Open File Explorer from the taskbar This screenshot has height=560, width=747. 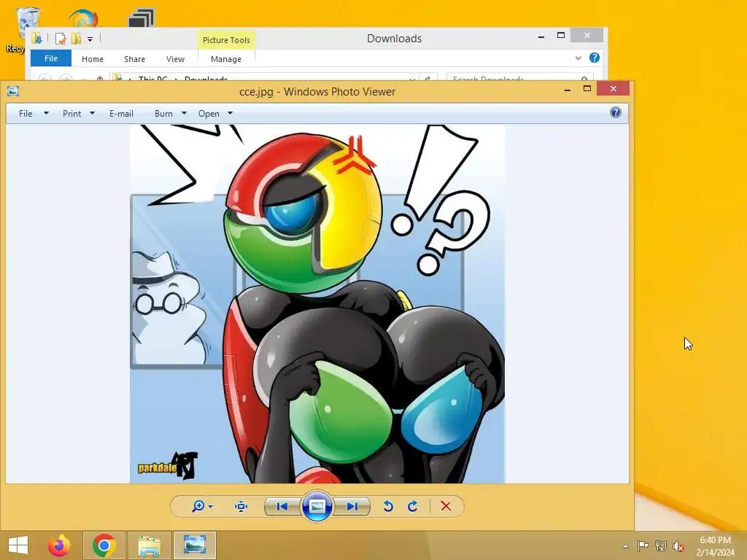(149, 545)
